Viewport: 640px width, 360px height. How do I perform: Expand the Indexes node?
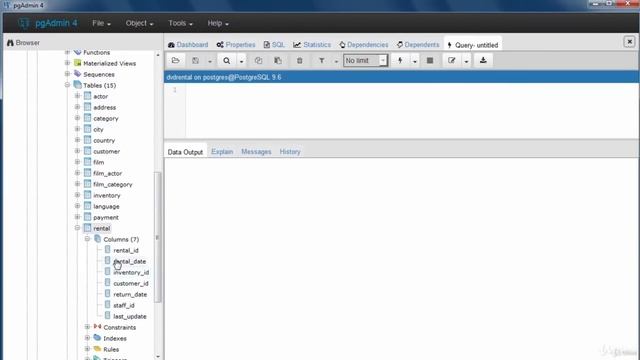point(87,338)
